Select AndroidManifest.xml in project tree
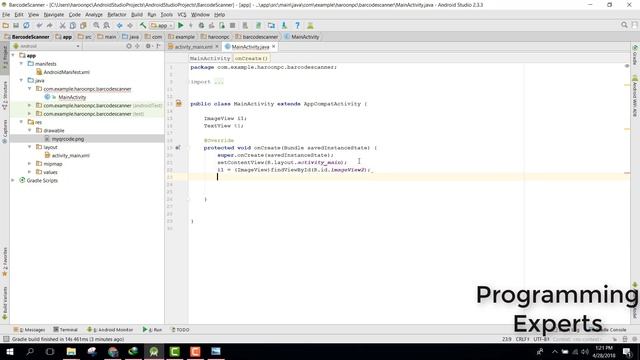Viewport: 640px width, 360px height. (67, 72)
